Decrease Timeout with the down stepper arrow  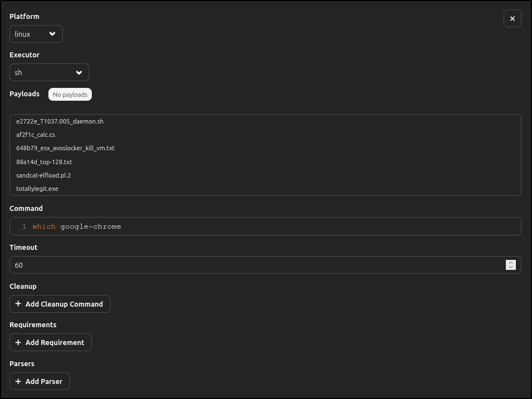point(511,267)
